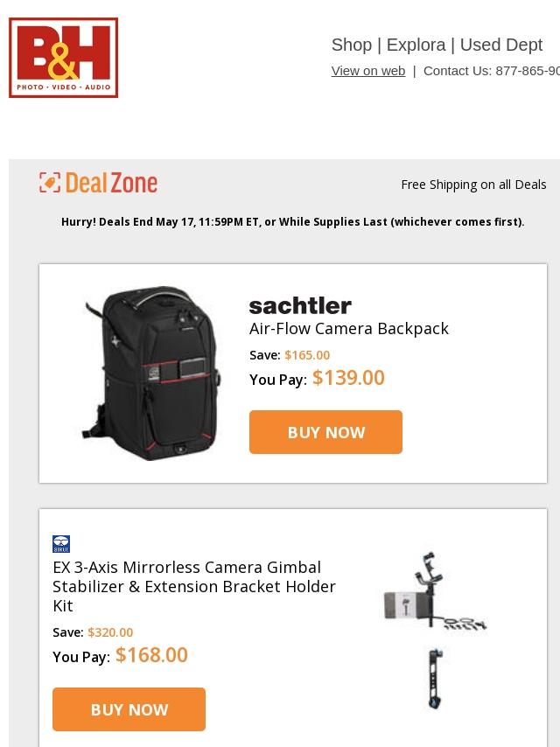Click Buy Now for the Sachtler backpack

point(326,432)
